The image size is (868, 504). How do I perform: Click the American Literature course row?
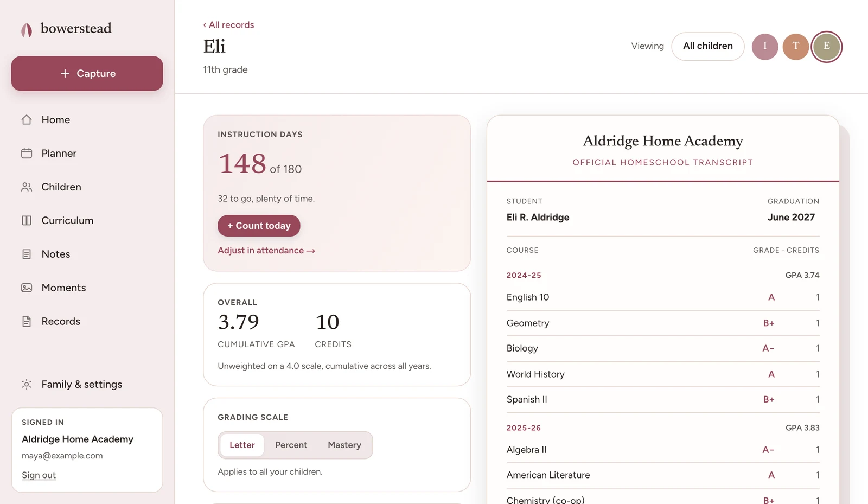(663, 475)
